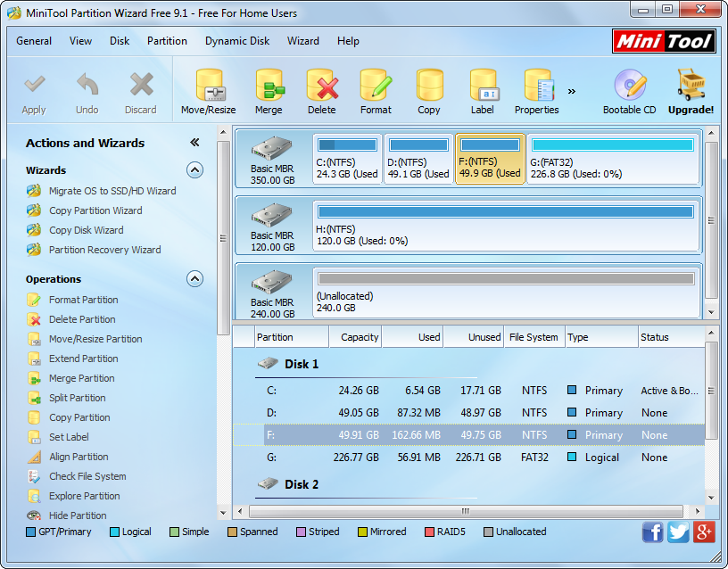This screenshot has height=569, width=728.
Task: Expand more toolbar items chevron
Action: [572, 92]
